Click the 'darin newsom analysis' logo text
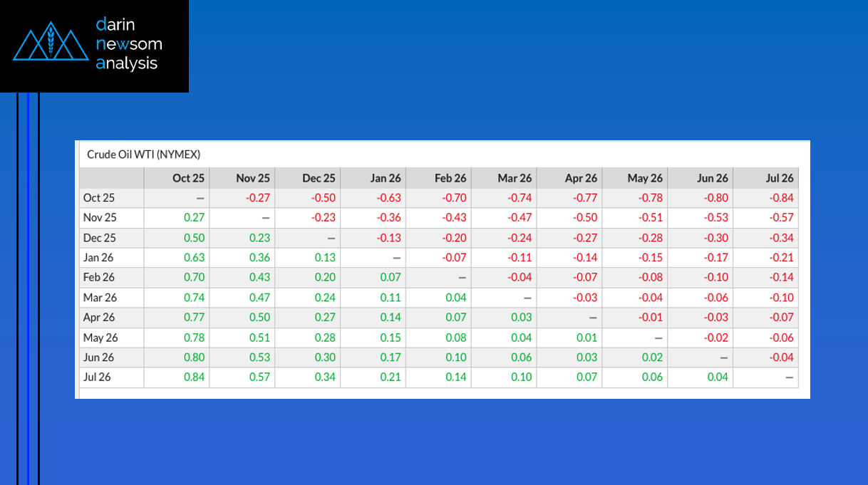 pyautogui.click(x=128, y=44)
